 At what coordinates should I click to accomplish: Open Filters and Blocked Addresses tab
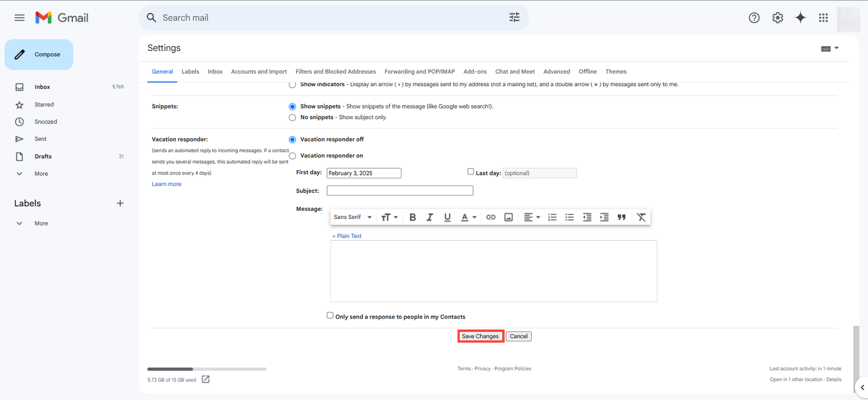(336, 72)
